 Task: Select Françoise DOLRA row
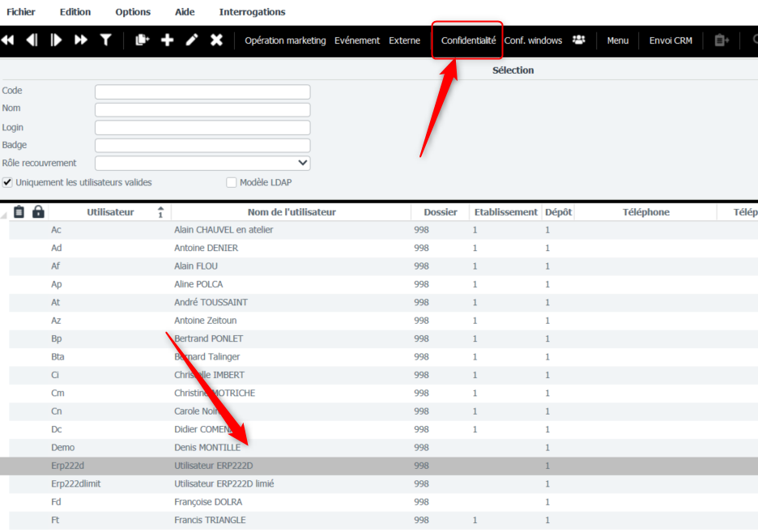383,502
